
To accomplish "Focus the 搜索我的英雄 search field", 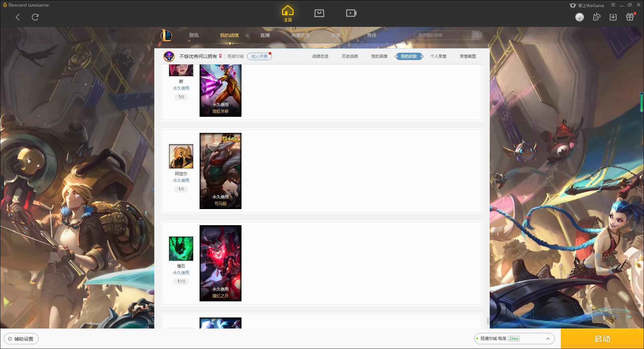I will click(x=443, y=35).
